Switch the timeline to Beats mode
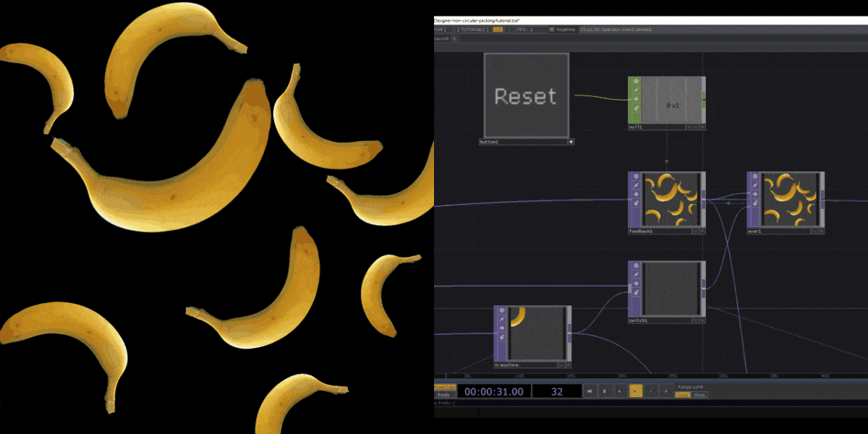The width and height of the screenshot is (868, 434). [445, 394]
